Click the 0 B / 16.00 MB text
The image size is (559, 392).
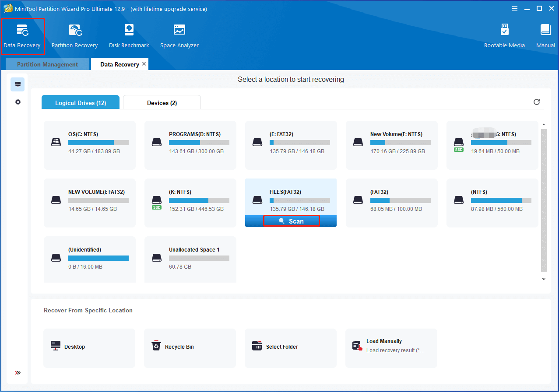coord(85,267)
